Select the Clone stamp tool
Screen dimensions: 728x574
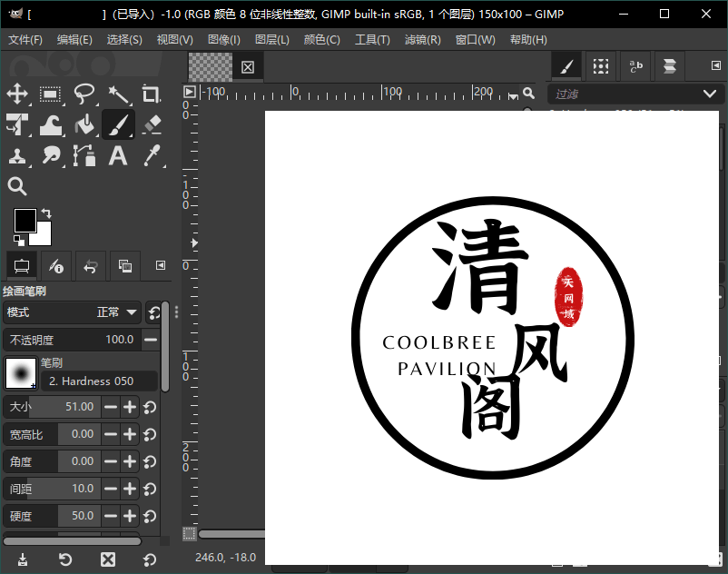(x=17, y=155)
